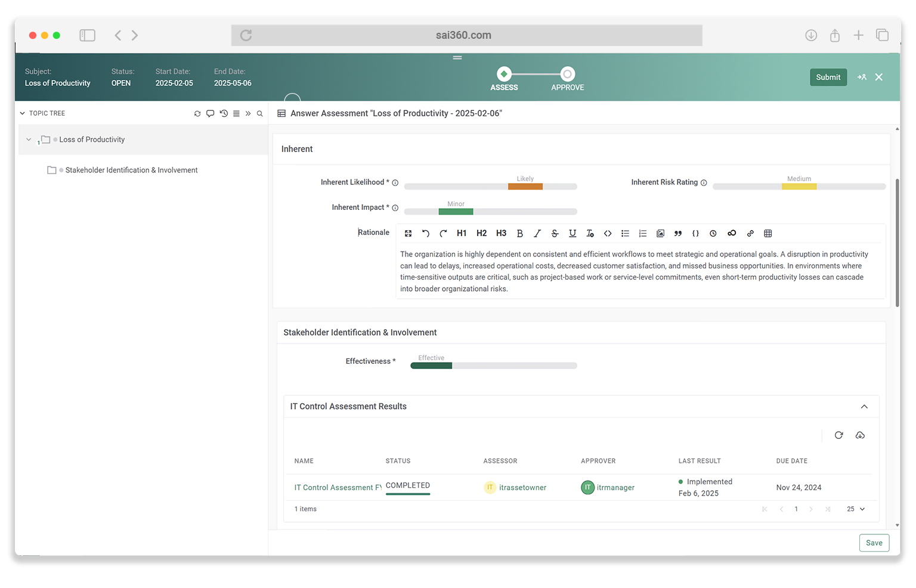Search within the topic tree
Viewport: 916px width, 588px height.
coord(260,113)
